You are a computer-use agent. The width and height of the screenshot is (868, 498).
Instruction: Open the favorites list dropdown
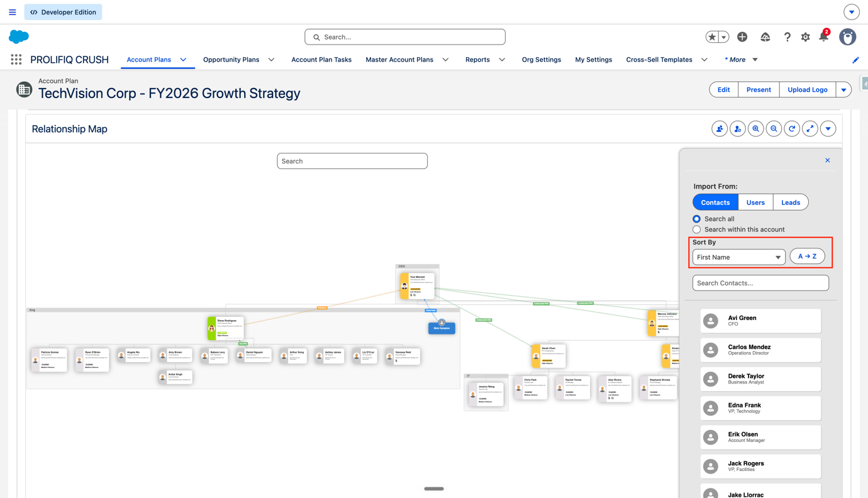point(724,37)
